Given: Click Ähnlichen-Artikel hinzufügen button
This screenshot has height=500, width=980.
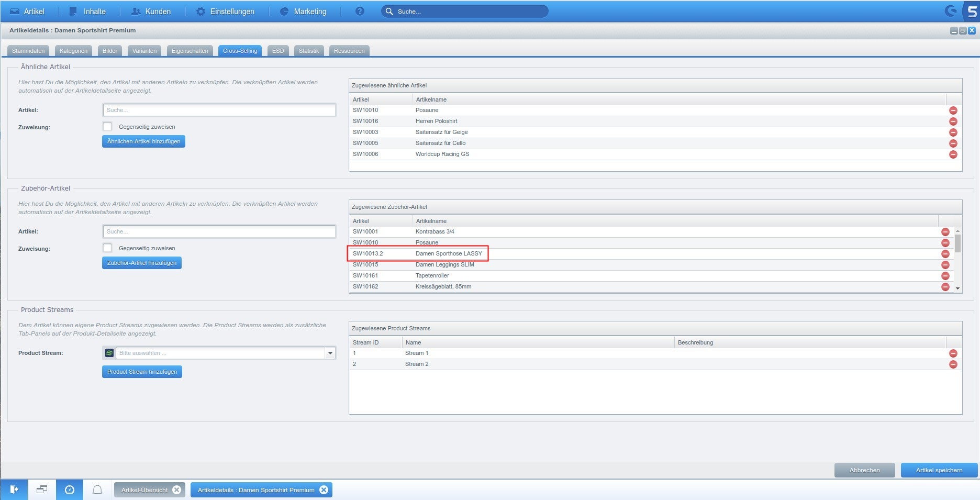Looking at the screenshot, I should coord(143,141).
